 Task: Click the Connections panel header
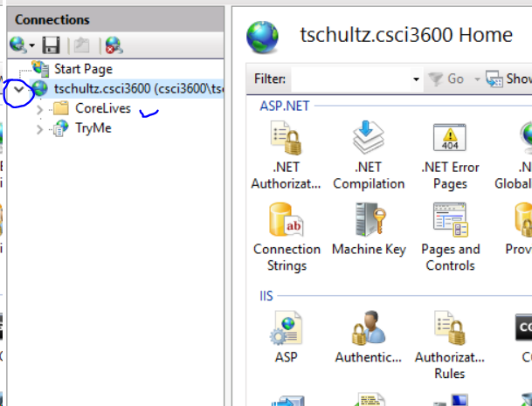point(115,19)
